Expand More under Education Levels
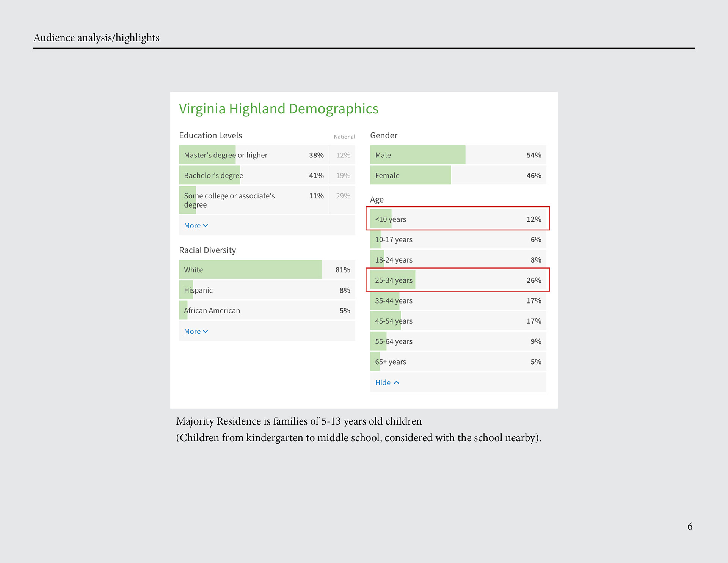The width and height of the screenshot is (728, 563). pos(196,226)
